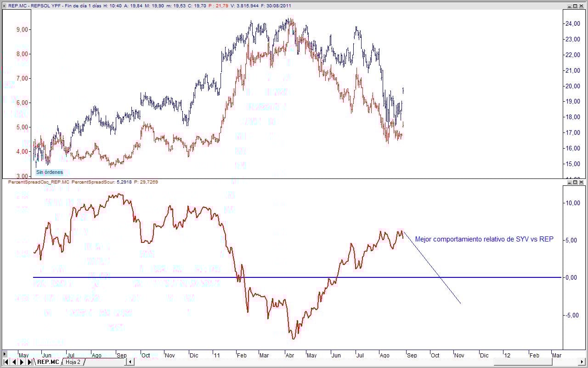Click the time axis scroll arrow at lower left

(5, 354)
